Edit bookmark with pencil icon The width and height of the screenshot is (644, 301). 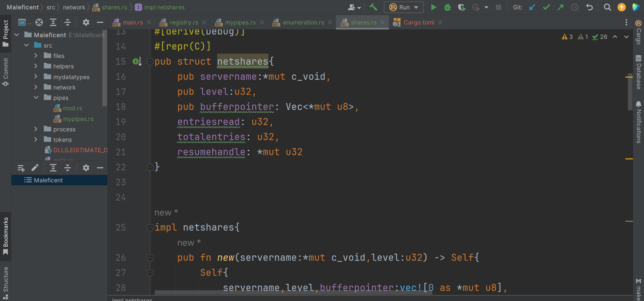pos(35,168)
